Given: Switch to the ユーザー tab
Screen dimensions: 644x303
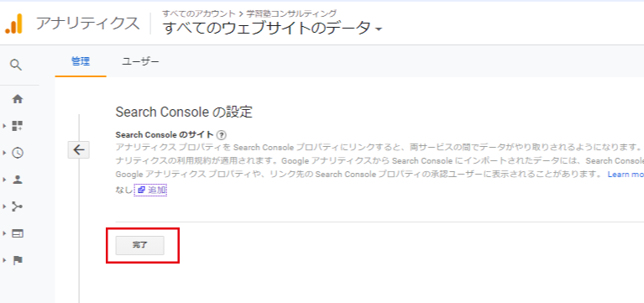Looking at the screenshot, I should pyautogui.click(x=140, y=62).
